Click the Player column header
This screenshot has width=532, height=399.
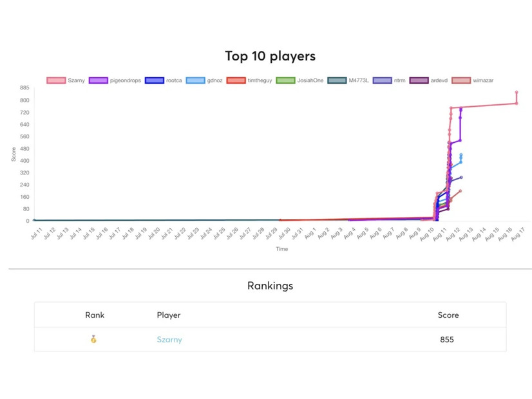click(169, 315)
